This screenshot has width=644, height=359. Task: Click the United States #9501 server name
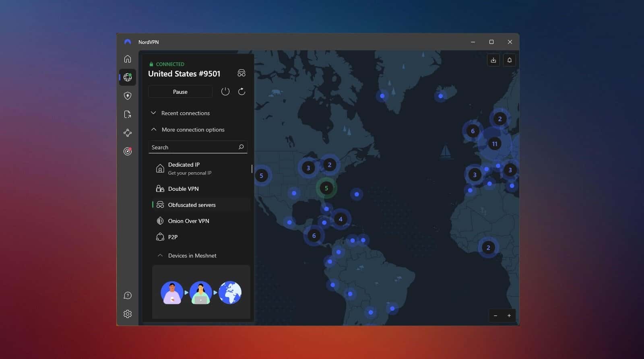(x=184, y=74)
